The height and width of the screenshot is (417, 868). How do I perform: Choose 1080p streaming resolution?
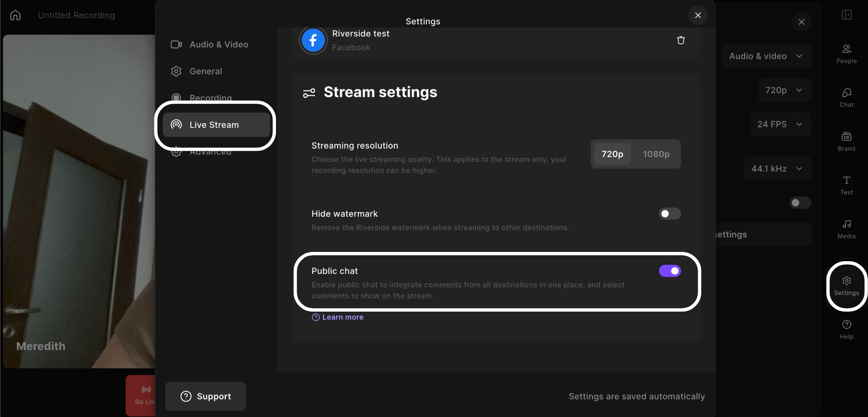(656, 154)
